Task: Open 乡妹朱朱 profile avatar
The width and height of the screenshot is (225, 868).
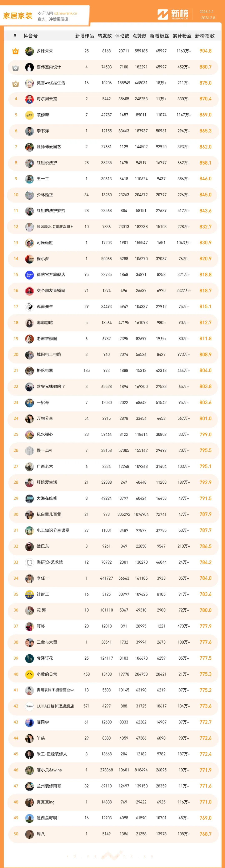Action: point(29,51)
